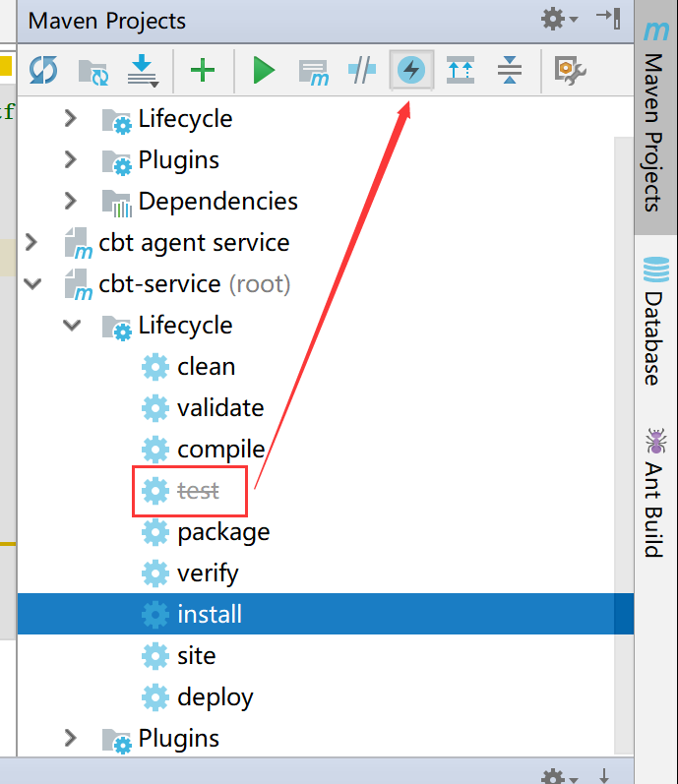This screenshot has height=784, width=678.
Task: Expand the Dependencies folder
Action: (x=71, y=201)
